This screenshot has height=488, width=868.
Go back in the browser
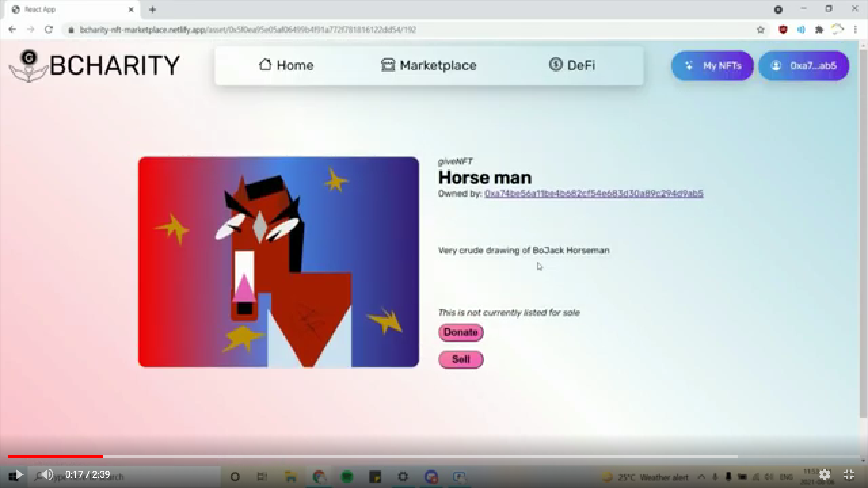pyautogui.click(x=12, y=30)
